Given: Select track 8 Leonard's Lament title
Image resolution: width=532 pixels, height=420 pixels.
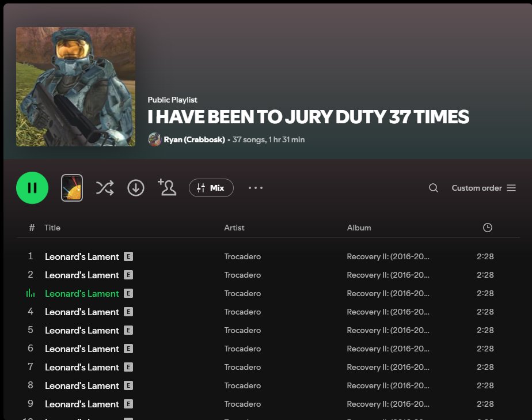Looking at the screenshot, I should (x=82, y=385).
